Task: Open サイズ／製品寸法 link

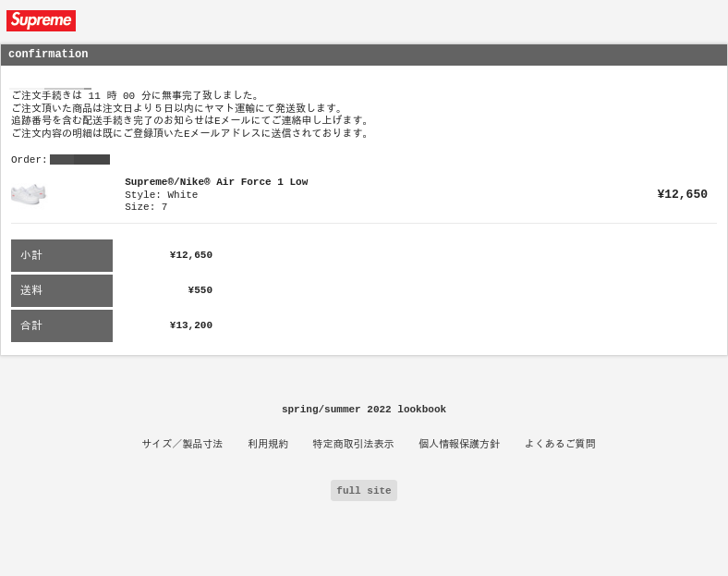Action: (x=182, y=444)
